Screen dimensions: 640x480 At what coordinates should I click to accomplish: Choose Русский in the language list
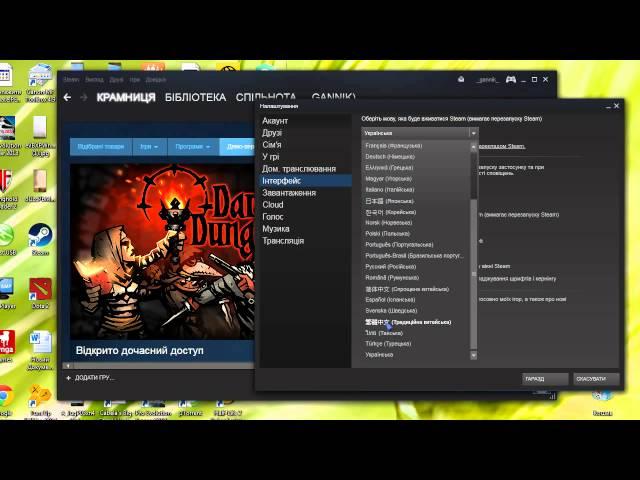[x=416, y=267]
